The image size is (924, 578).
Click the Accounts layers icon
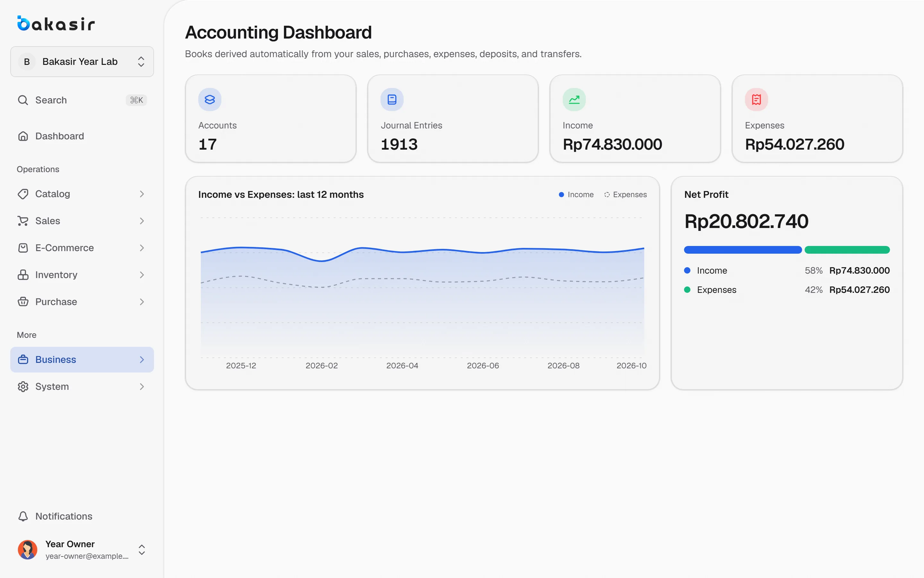point(210,100)
